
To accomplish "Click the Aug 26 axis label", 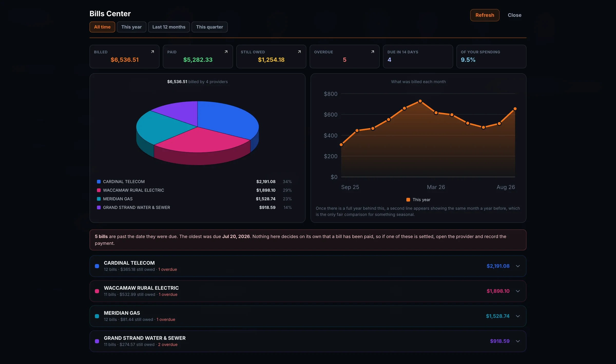I will click(x=506, y=187).
